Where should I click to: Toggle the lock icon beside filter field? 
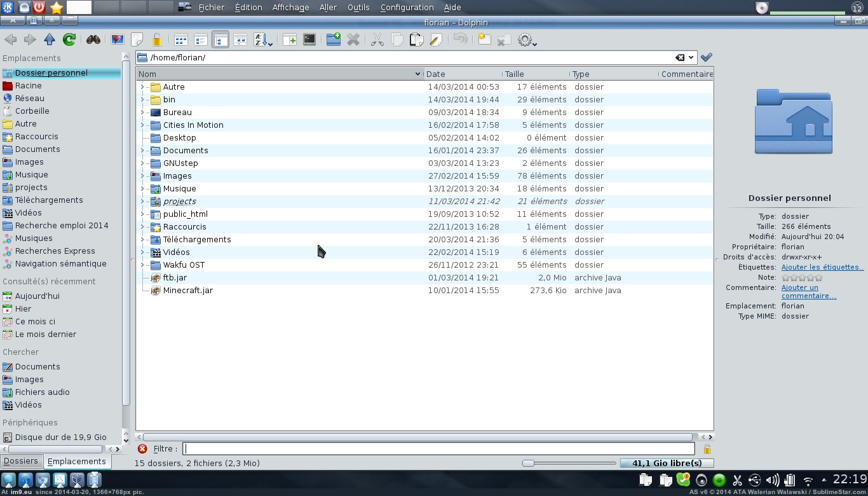tap(707, 450)
